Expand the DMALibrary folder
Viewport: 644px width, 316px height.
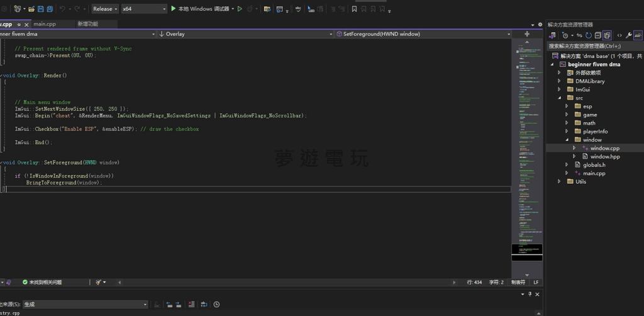(x=559, y=81)
